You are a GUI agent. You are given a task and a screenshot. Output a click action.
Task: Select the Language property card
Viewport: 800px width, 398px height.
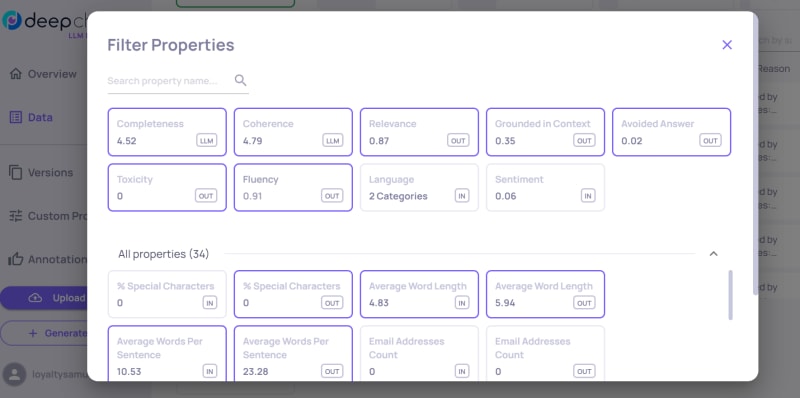coord(419,187)
